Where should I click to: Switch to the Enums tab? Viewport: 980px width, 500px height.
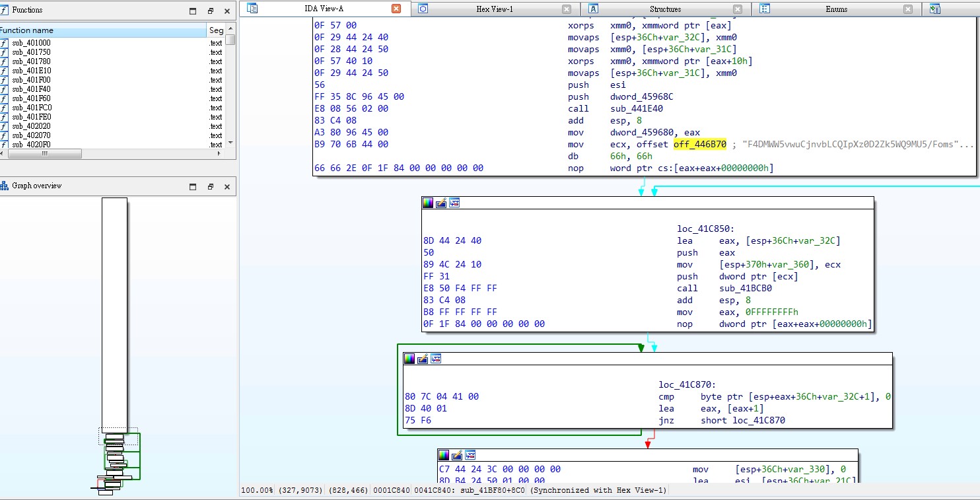click(x=837, y=9)
